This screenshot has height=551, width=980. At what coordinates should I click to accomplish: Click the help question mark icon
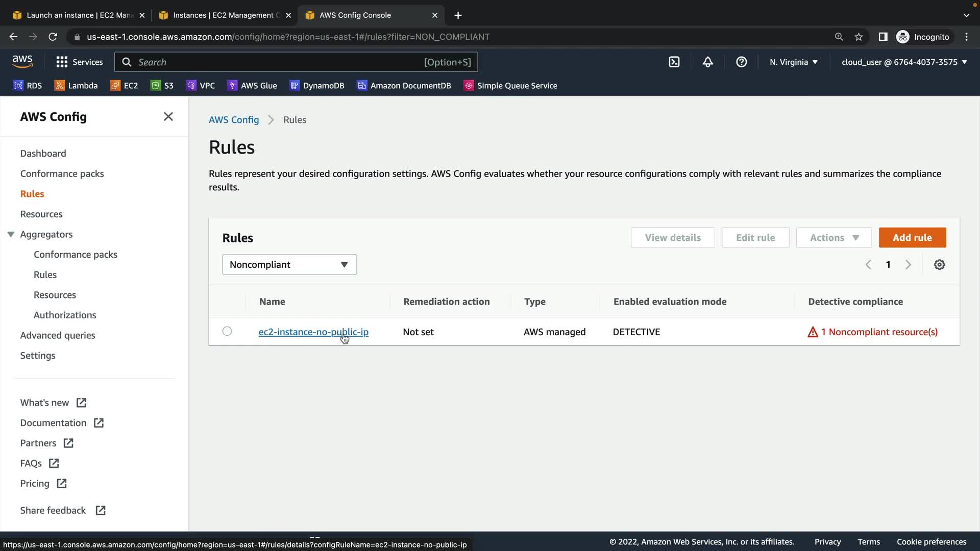tap(741, 62)
